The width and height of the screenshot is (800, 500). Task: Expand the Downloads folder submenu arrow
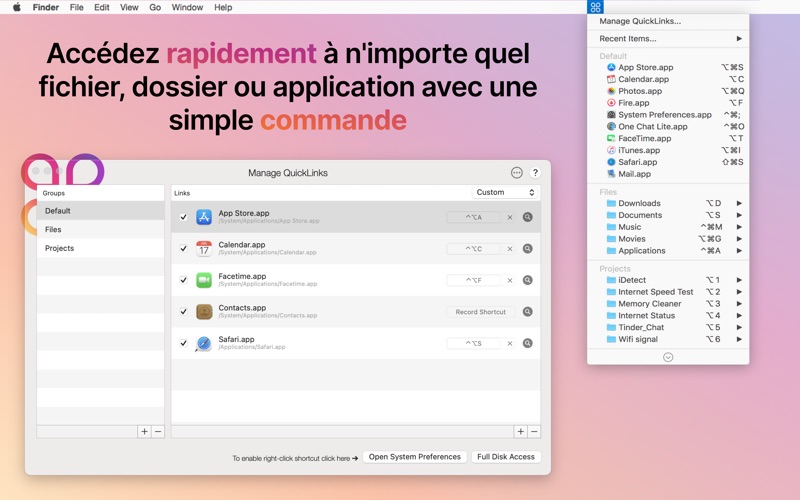point(739,203)
